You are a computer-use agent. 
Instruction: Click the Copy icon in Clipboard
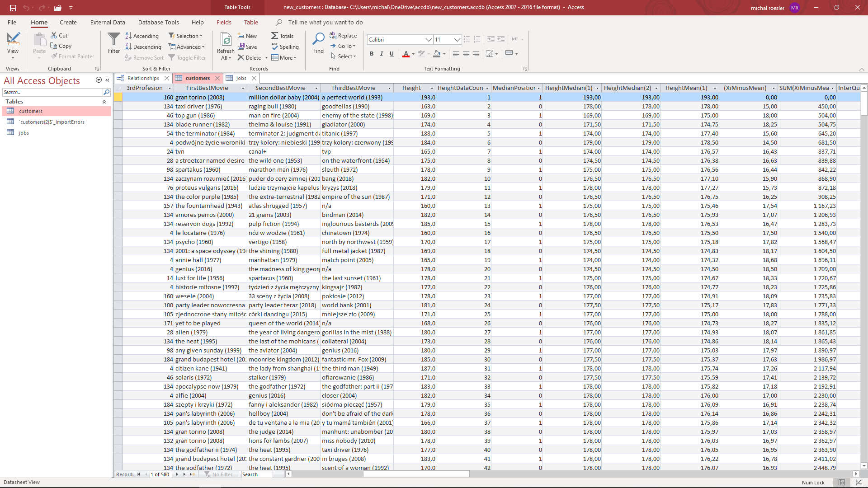click(x=54, y=46)
